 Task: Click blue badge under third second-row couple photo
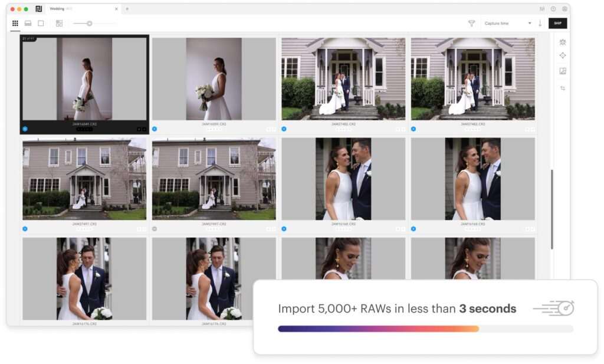(x=284, y=229)
